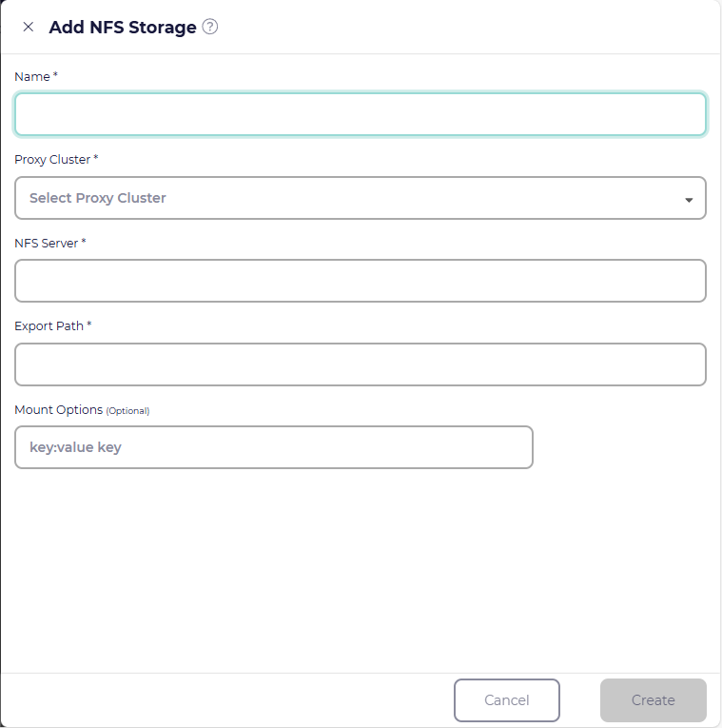
Task: Click the Create button
Action: click(653, 700)
